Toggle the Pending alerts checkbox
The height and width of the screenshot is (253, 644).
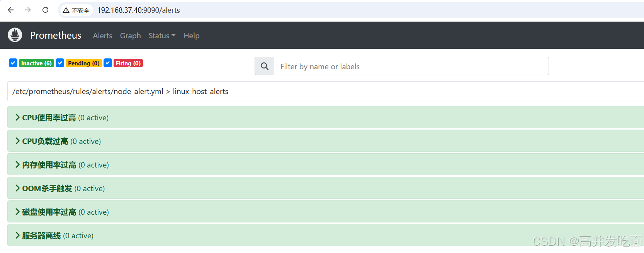click(x=60, y=63)
